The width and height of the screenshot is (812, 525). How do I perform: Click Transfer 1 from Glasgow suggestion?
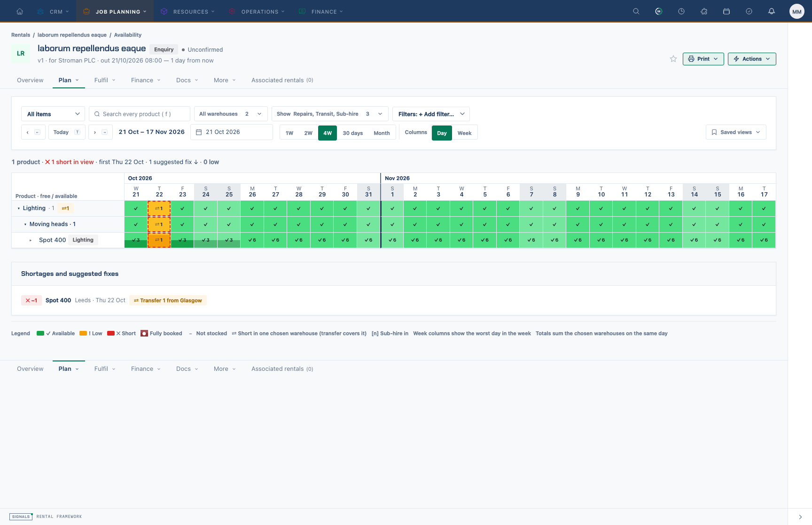(x=168, y=300)
